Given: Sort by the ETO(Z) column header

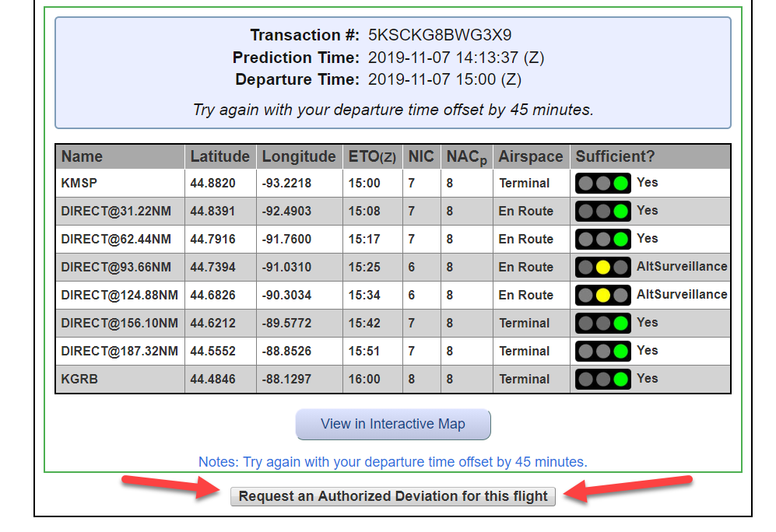Looking at the screenshot, I should pos(372,156).
